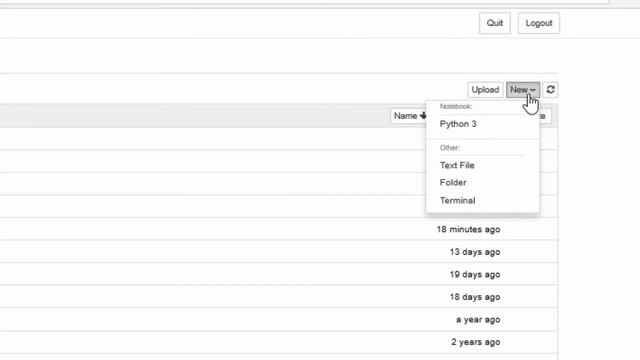This screenshot has height=360, width=640.
Task: Open the New dropdown button
Action: 523,90
